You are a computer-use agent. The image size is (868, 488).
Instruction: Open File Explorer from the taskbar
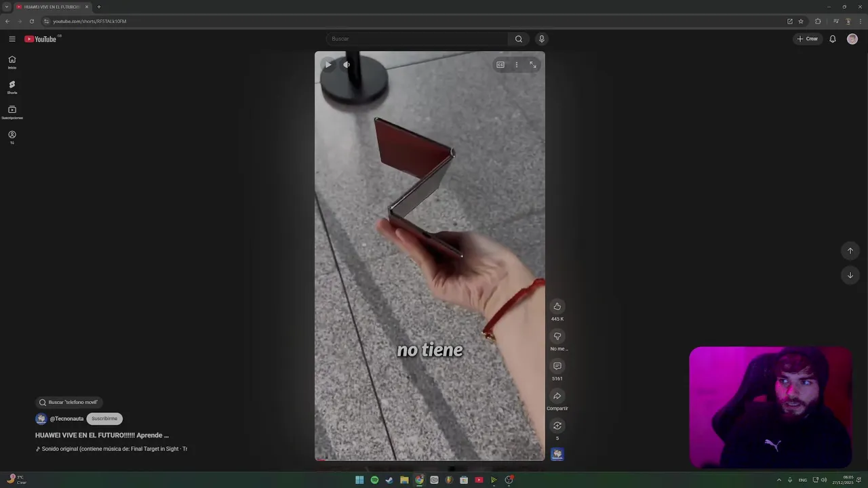[404, 480]
